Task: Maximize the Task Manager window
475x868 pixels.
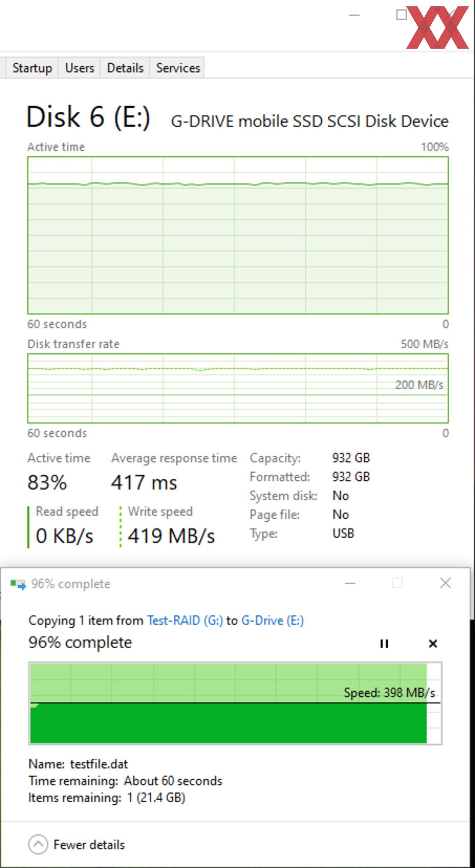Action: click(401, 15)
